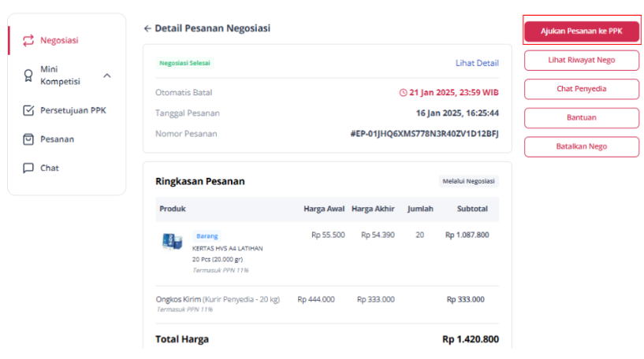
Task: Submit with Ajukan Pesanan ke PPK button
Action: pyautogui.click(x=582, y=31)
